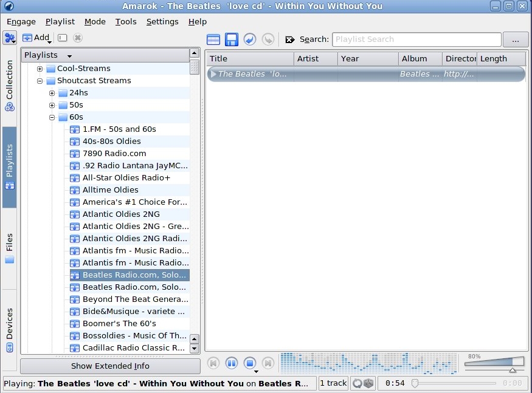The height and width of the screenshot is (393, 532).
Task: Click the Length column header
Action: click(x=502, y=59)
